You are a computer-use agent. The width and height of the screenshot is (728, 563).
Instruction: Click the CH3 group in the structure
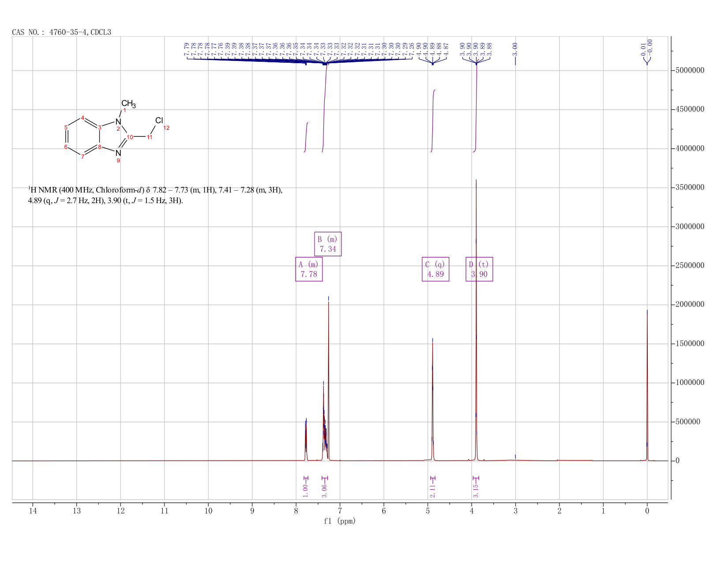coord(128,104)
